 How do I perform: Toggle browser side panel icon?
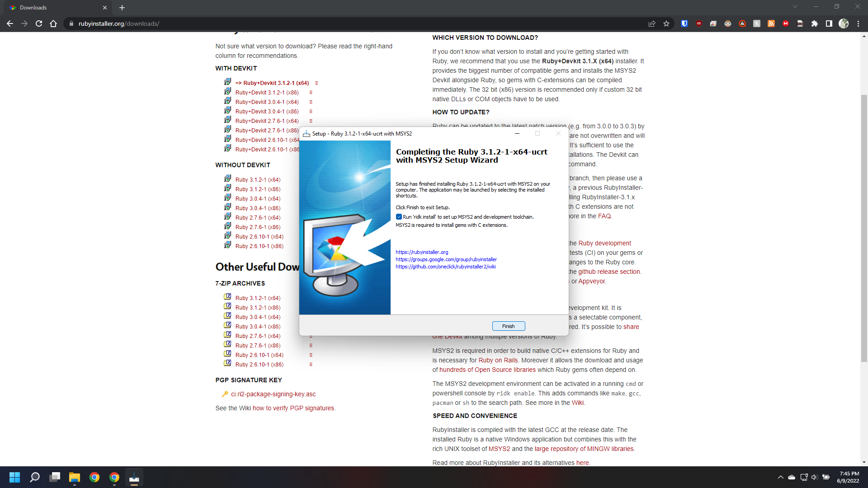[x=829, y=23]
